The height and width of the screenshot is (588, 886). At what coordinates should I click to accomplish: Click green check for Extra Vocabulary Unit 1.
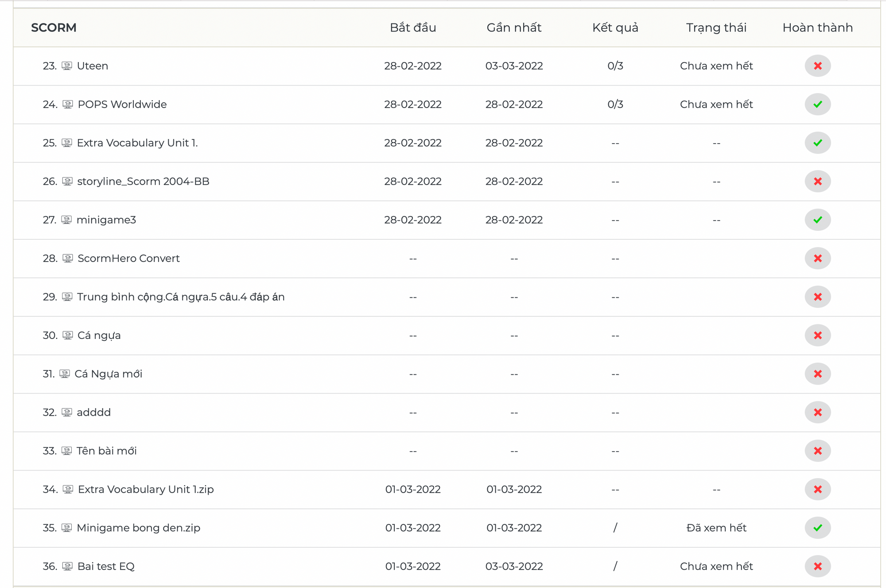pos(817,143)
